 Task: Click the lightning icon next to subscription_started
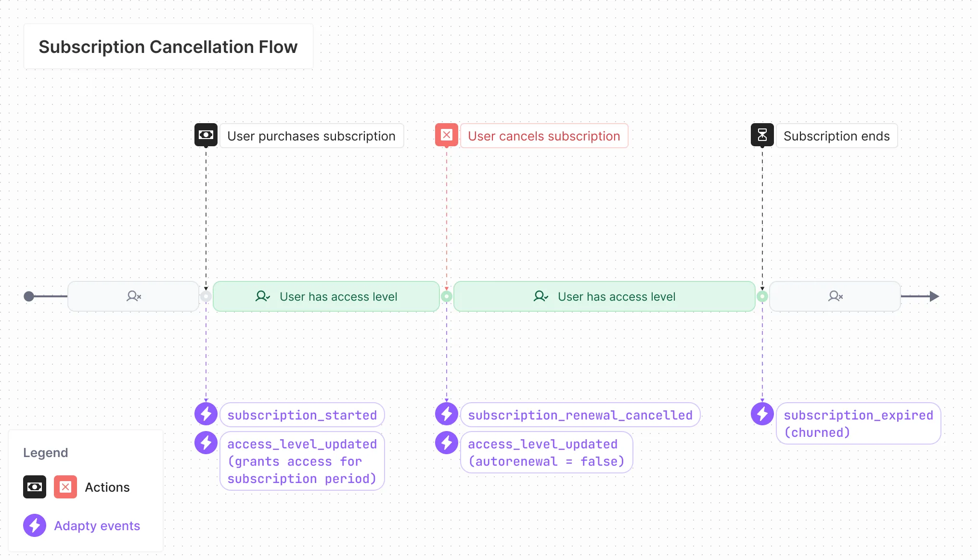[x=206, y=414]
